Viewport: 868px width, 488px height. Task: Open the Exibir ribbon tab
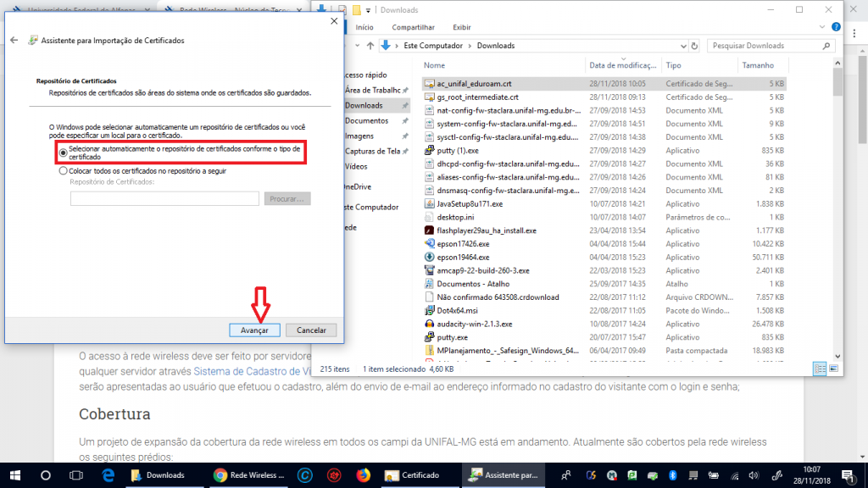462,27
